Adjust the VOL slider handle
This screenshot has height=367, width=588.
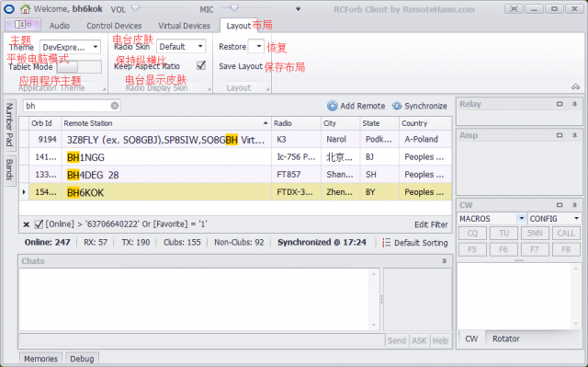coord(135,8)
